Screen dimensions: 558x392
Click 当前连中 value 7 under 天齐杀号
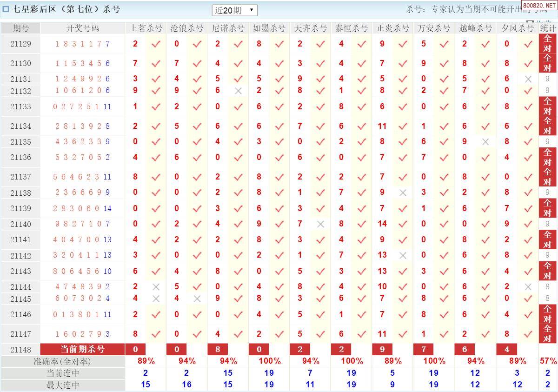point(310,373)
